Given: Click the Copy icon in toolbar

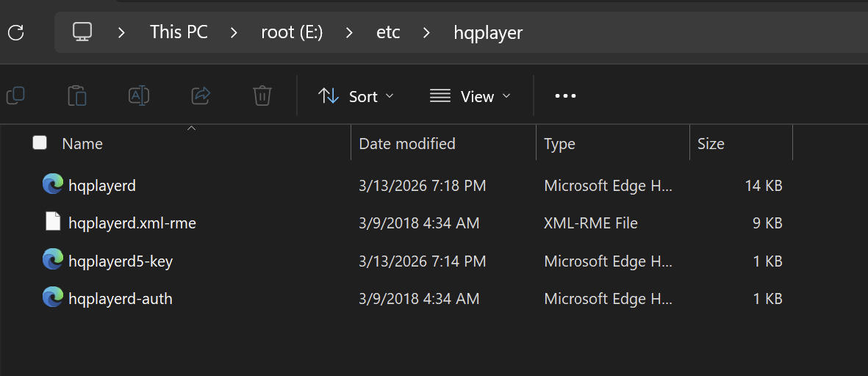Looking at the screenshot, I should click(15, 95).
